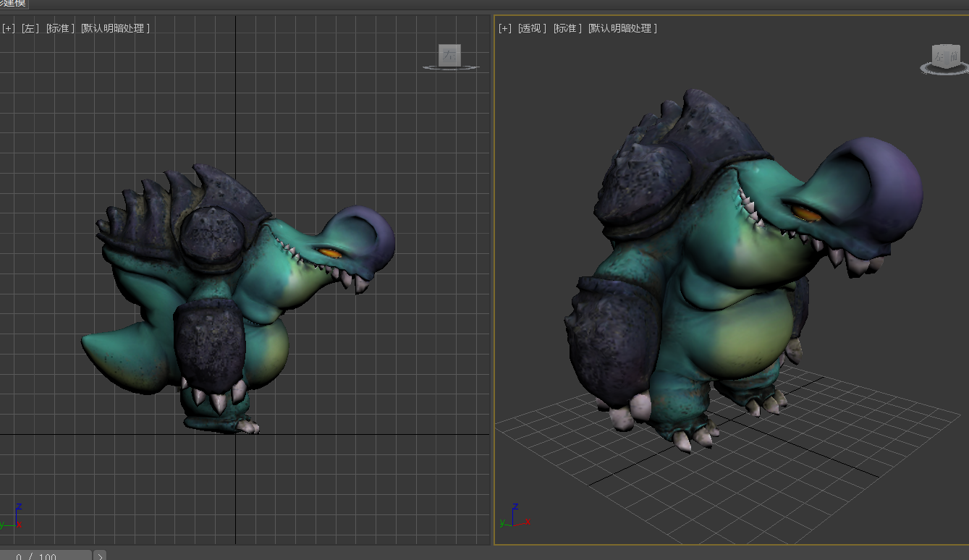Select the monster's orange eye in the perspective viewport
Image resolution: width=969 pixels, height=560 pixels.
point(805,213)
